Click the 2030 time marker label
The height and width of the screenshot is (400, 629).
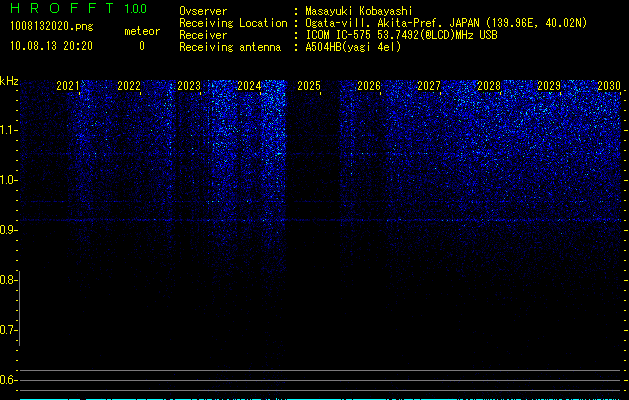coord(609,86)
